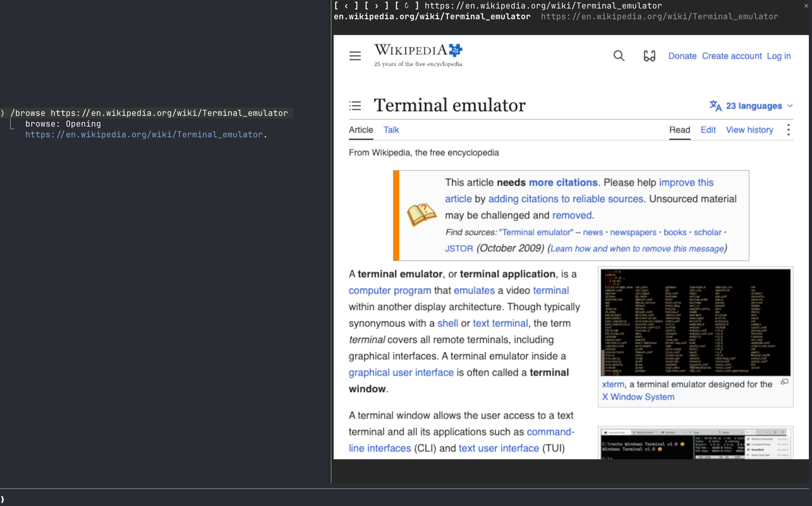
Task: Enlarge the xterm image via caption icon
Action: pos(784,382)
